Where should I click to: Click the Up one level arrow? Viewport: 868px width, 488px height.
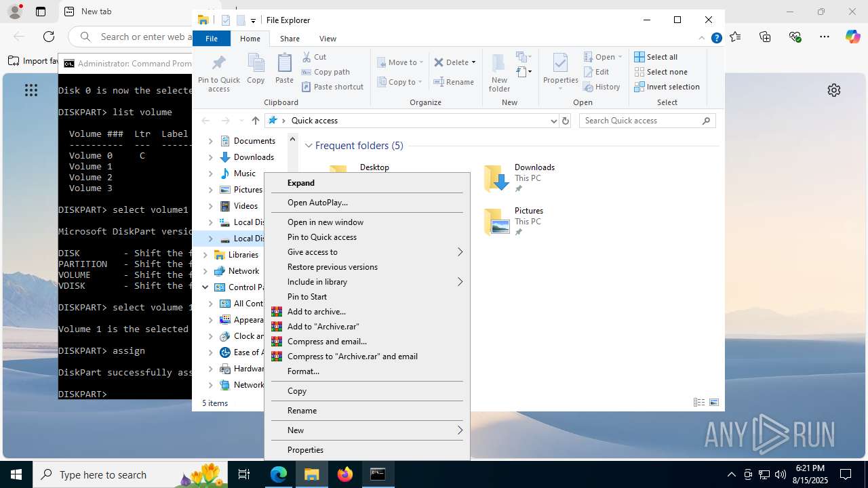(255, 121)
